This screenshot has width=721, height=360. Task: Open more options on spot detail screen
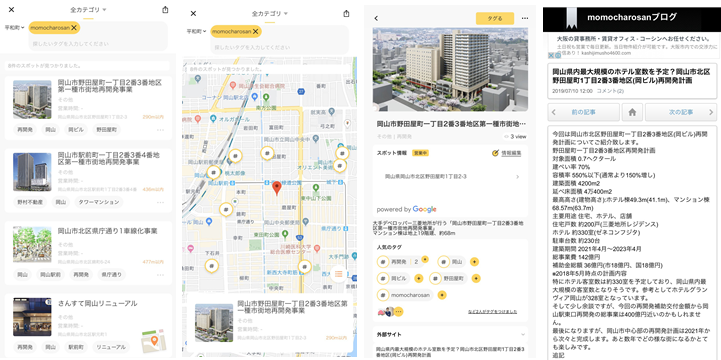point(525,18)
